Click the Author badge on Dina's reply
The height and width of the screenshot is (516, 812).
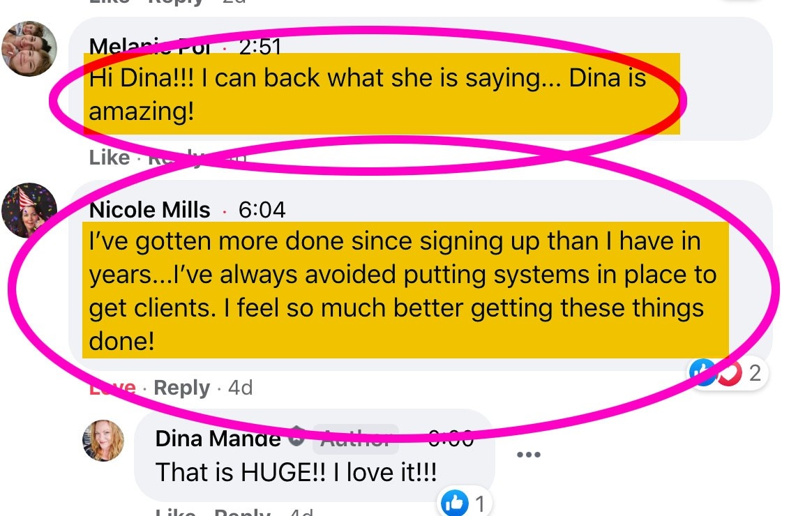[x=356, y=439]
